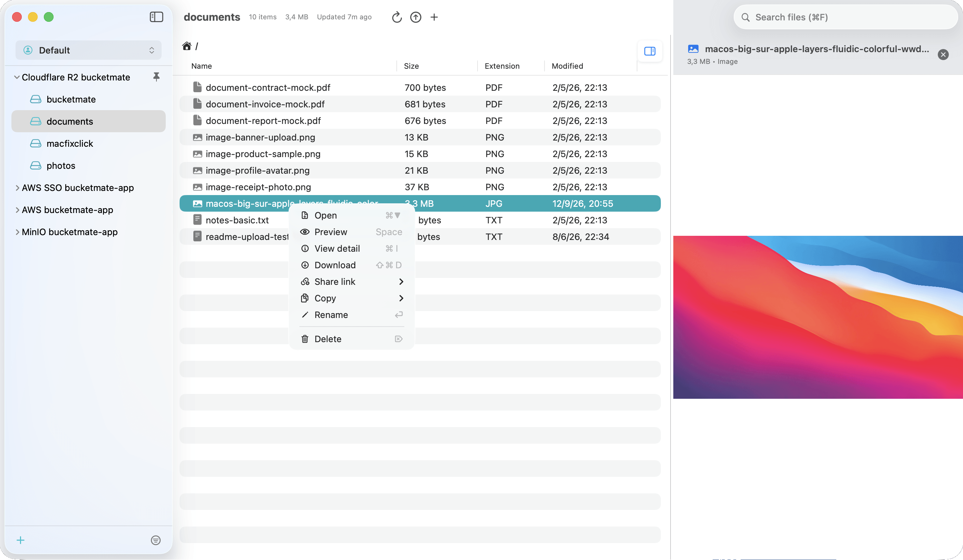Choose Download from context menu
The image size is (963, 560).
[x=352, y=265]
